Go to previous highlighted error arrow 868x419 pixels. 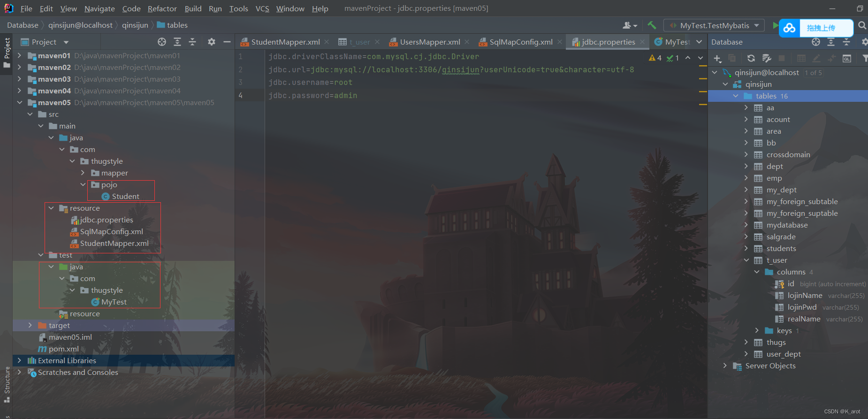point(688,58)
